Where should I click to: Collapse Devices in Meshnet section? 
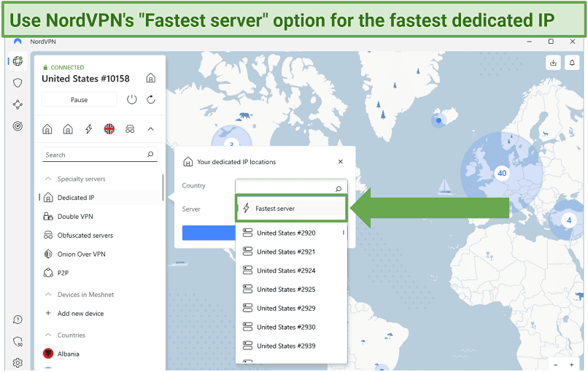pos(48,295)
